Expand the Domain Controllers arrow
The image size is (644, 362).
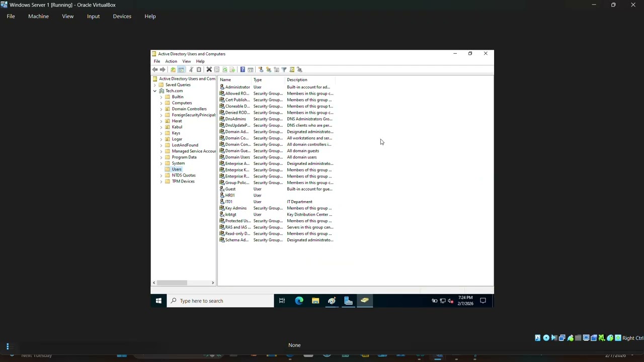(x=161, y=109)
